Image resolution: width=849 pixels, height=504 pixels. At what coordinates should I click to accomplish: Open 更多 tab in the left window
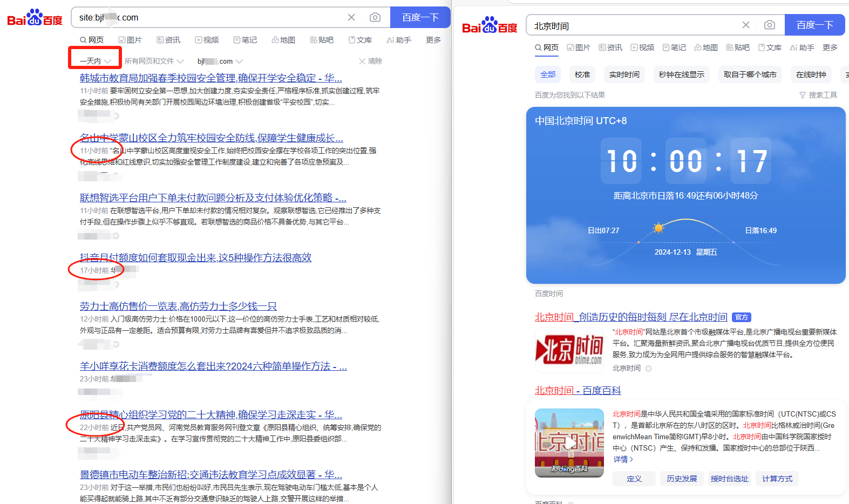[433, 40]
